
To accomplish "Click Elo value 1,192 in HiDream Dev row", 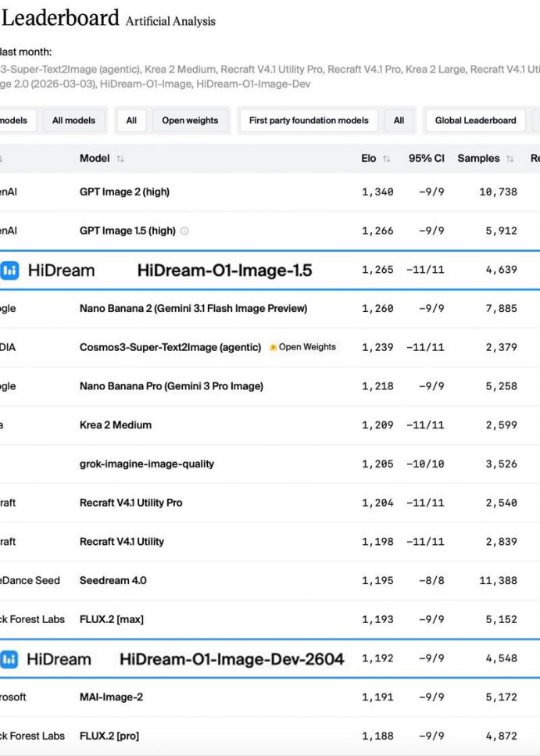I will (377, 658).
